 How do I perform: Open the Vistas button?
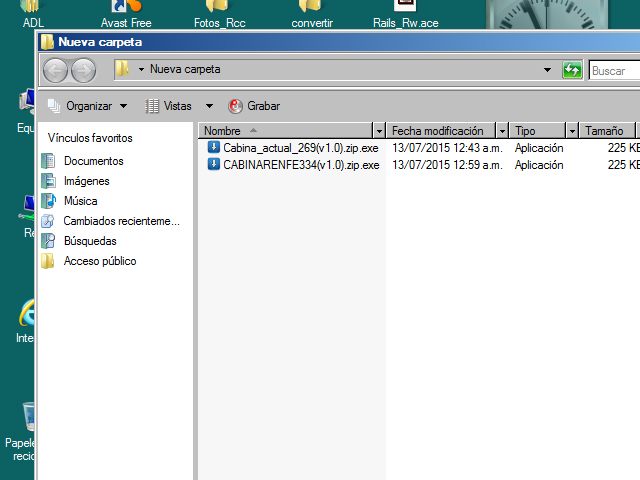tap(168, 106)
